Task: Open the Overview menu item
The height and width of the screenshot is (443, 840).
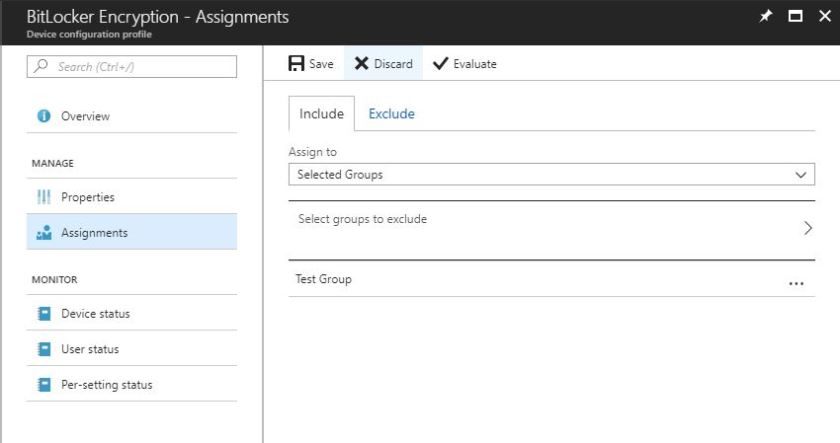Action: tap(132, 116)
